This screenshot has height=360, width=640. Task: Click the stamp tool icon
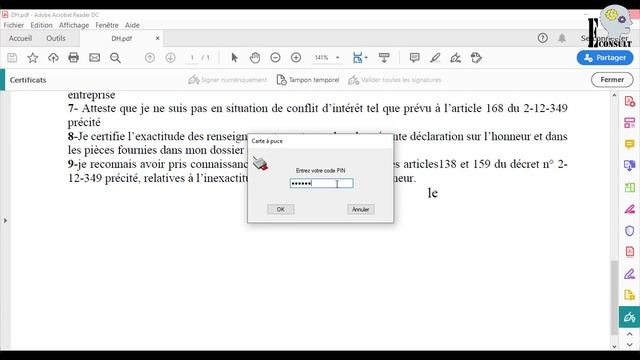pos(476,58)
